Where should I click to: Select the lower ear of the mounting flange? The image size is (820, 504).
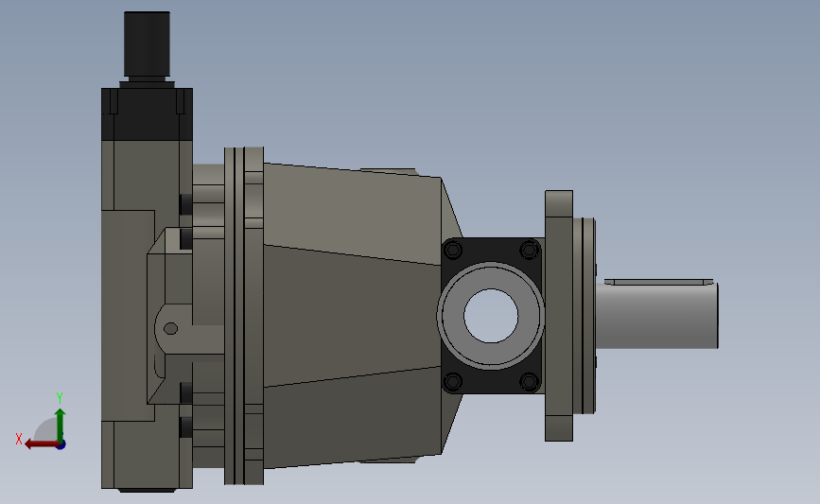(x=559, y=427)
